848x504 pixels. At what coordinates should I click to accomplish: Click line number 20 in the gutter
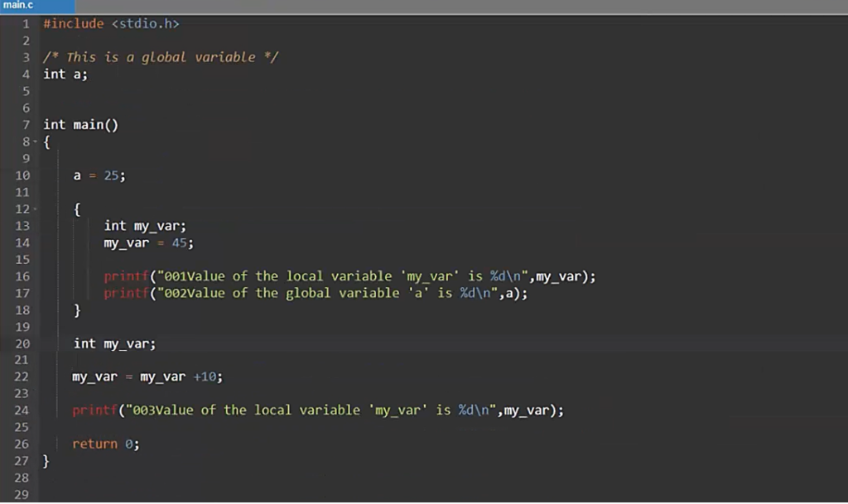[22, 343]
